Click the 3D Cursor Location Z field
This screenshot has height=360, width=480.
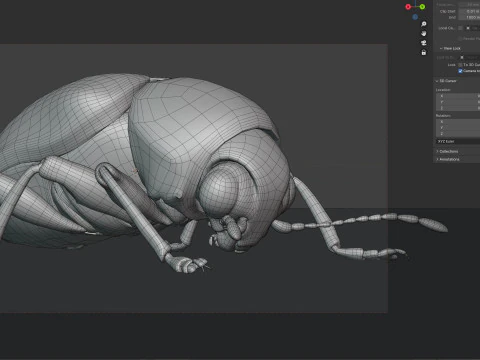coord(458,108)
